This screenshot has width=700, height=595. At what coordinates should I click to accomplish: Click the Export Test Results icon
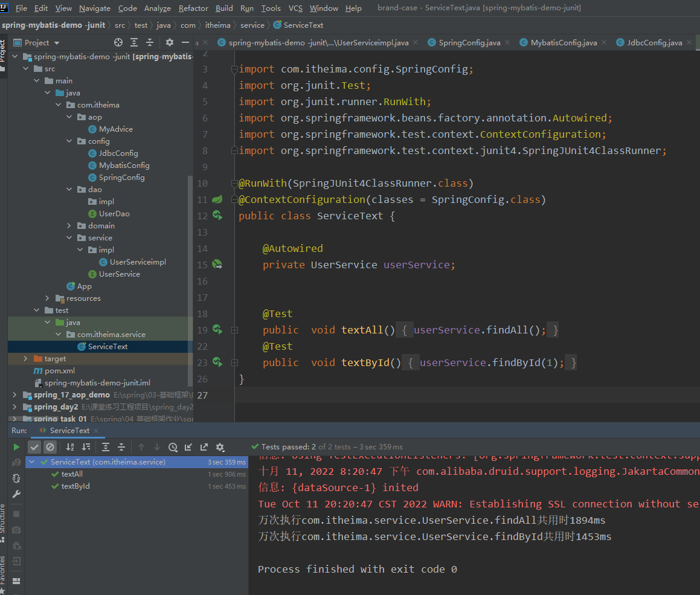[x=204, y=447]
